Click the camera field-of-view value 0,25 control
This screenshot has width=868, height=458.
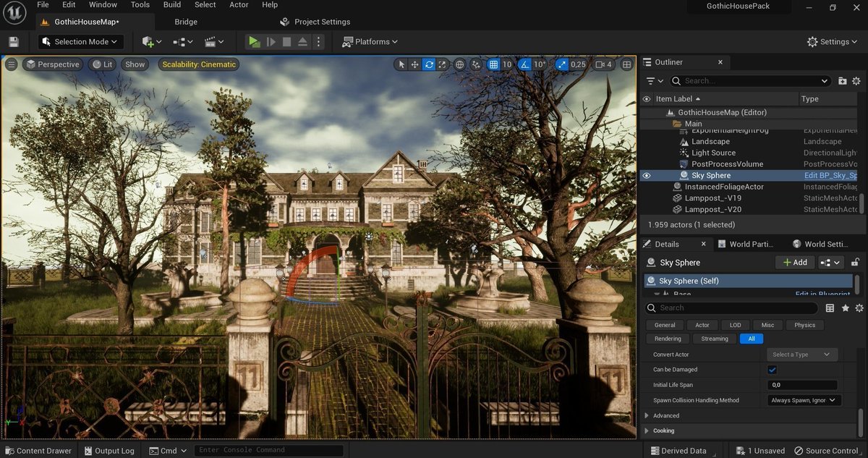coord(579,64)
